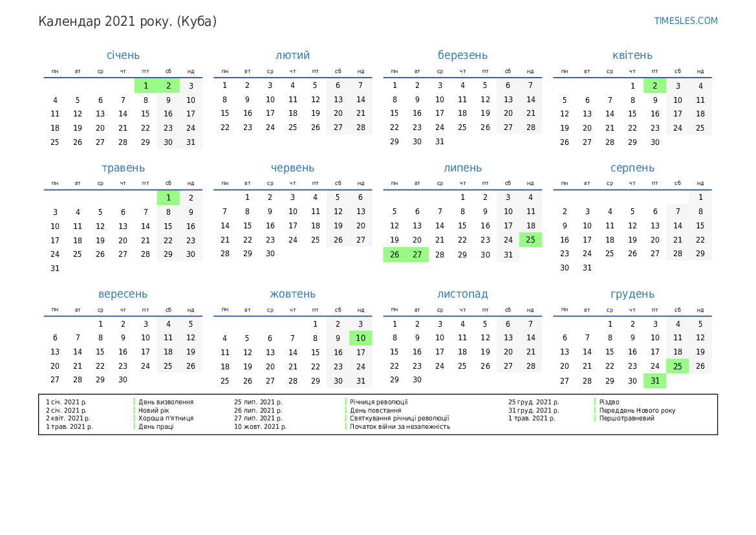The width and height of the screenshot is (756, 535).
Task: Click highlighted April 2 in квітень
Action: [654, 86]
